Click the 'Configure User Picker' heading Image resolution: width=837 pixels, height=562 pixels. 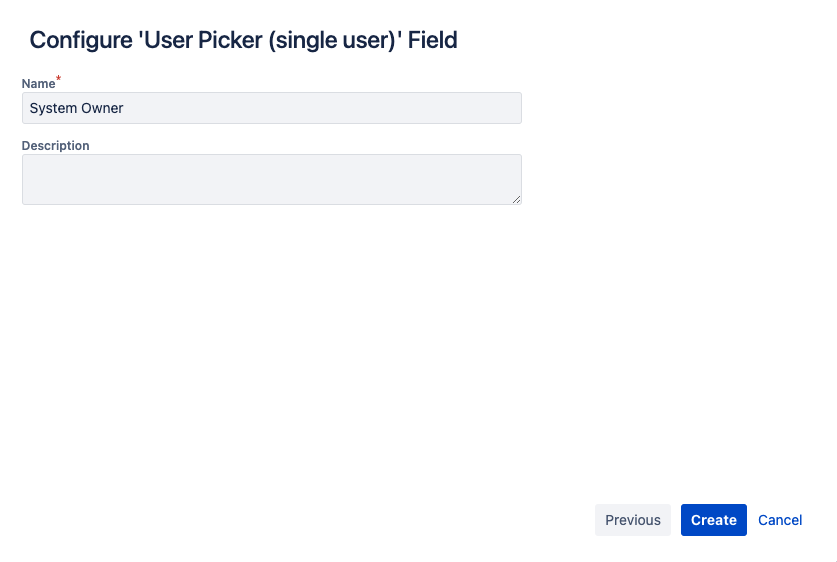(x=243, y=40)
